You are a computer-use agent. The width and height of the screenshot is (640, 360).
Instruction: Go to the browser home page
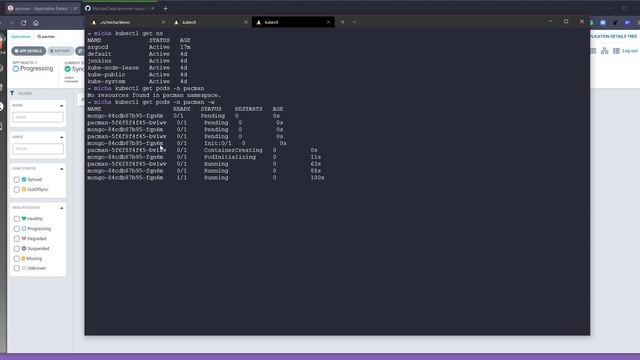click(36, 23)
